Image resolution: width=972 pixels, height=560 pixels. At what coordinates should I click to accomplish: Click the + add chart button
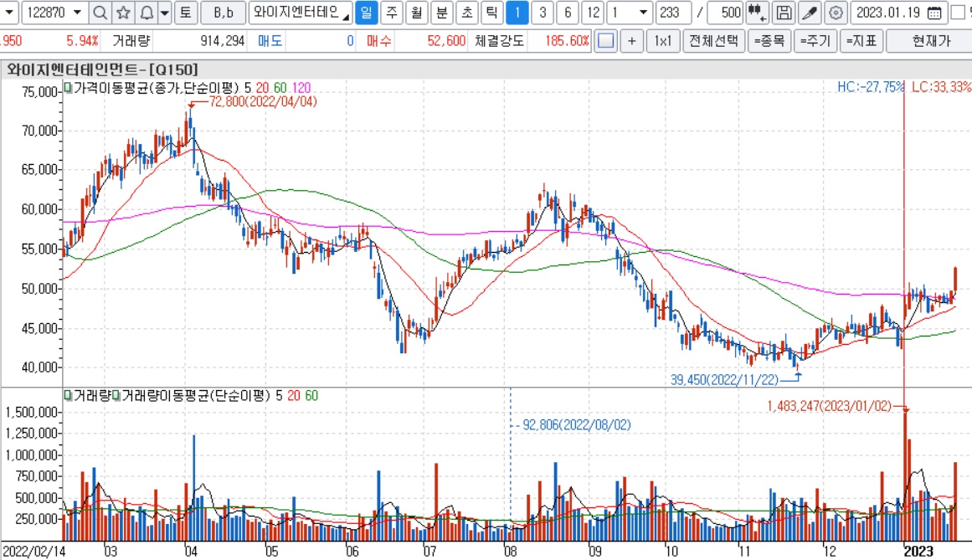click(x=632, y=41)
